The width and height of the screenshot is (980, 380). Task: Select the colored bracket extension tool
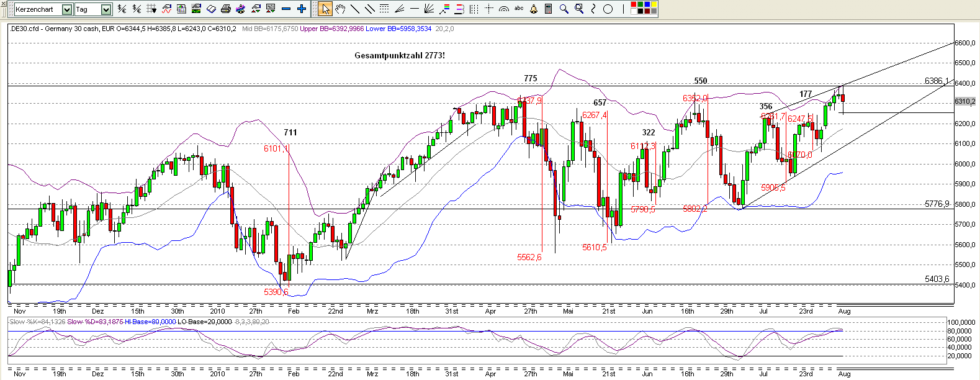coord(459,9)
